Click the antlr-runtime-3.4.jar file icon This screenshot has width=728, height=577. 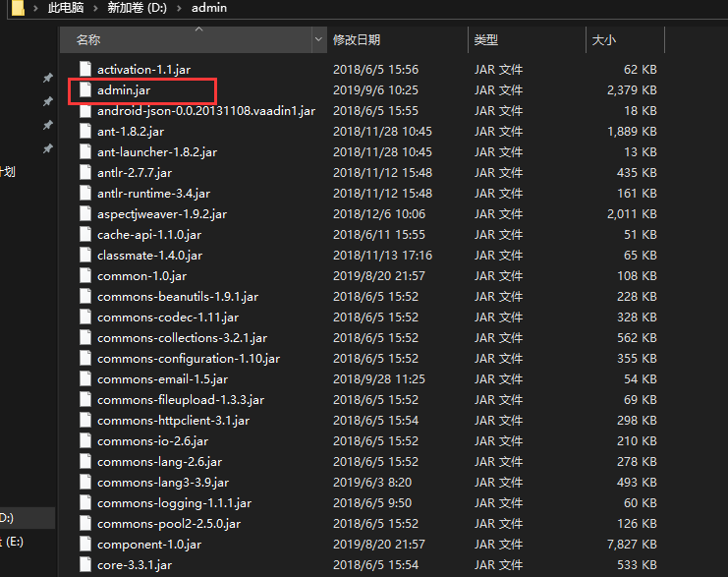tap(85, 193)
